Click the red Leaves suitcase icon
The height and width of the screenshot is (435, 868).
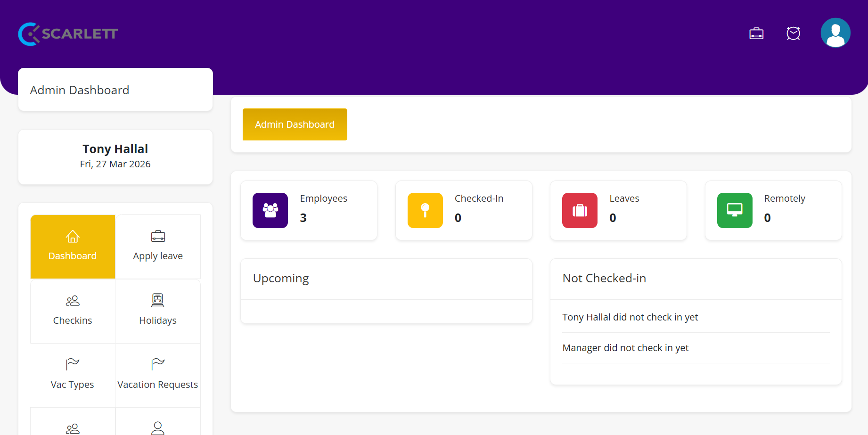click(579, 210)
